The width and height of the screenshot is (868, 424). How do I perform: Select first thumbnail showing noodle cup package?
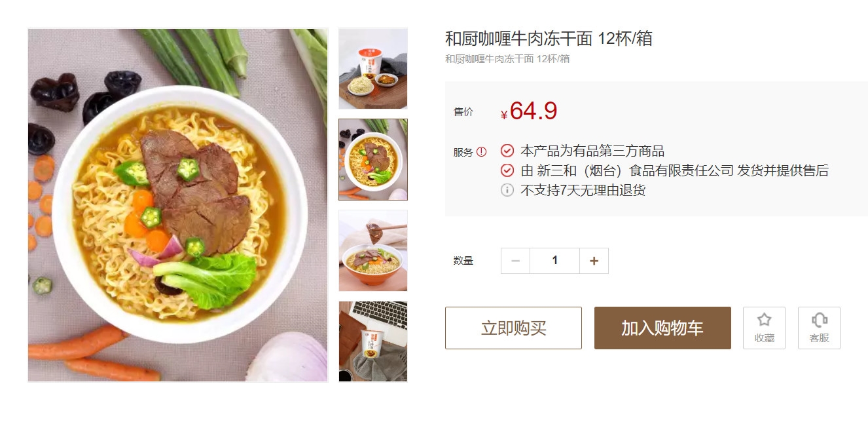point(373,69)
